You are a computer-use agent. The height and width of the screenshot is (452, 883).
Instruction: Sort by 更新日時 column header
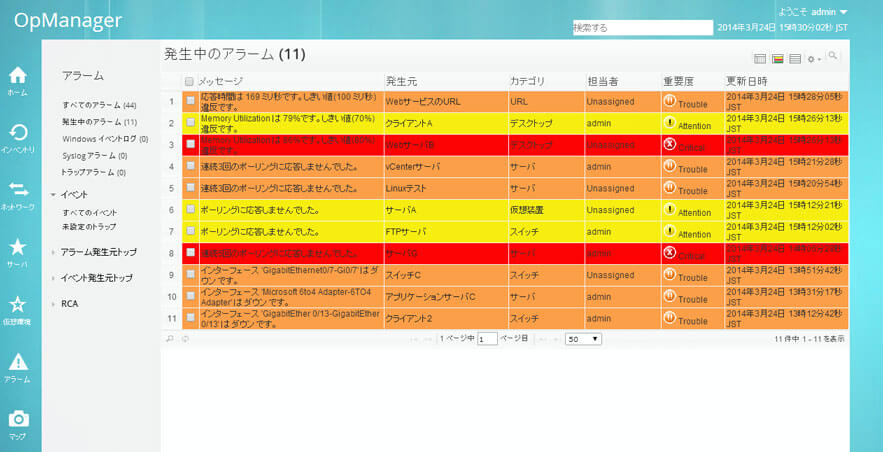pos(747,82)
